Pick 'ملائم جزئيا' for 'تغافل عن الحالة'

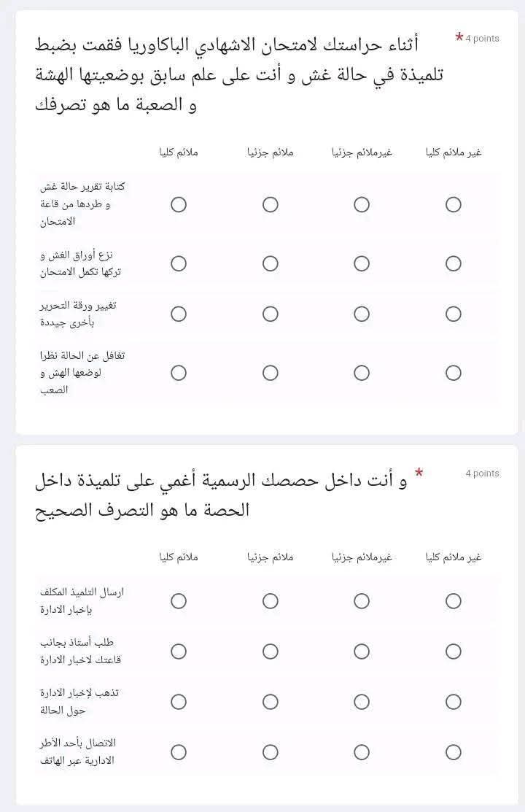271,373
